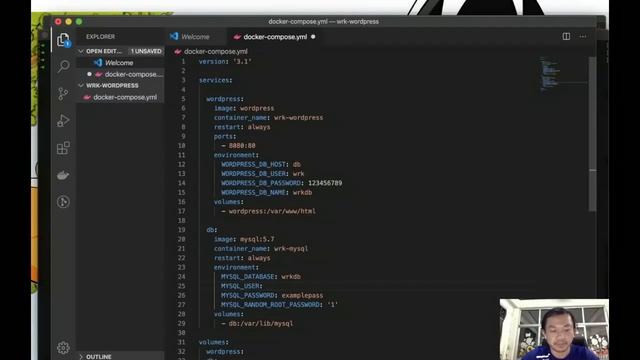The width and height of the screenshot is (640, 360).
Task: Click the editor vertical scrollbar
Action: coord(592,134)
